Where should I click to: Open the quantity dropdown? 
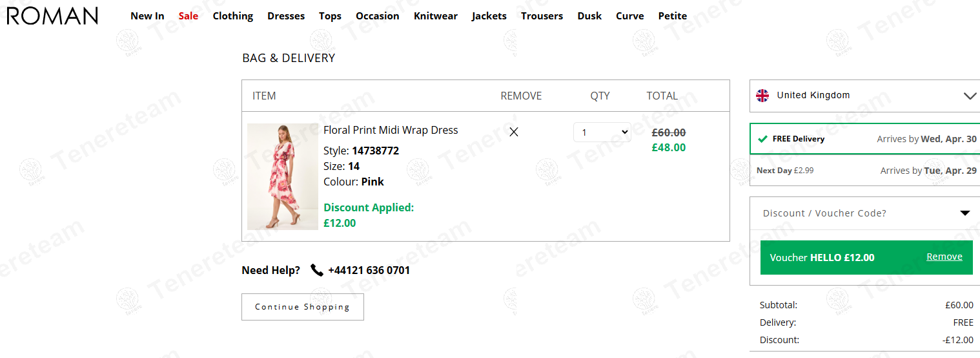602,132
